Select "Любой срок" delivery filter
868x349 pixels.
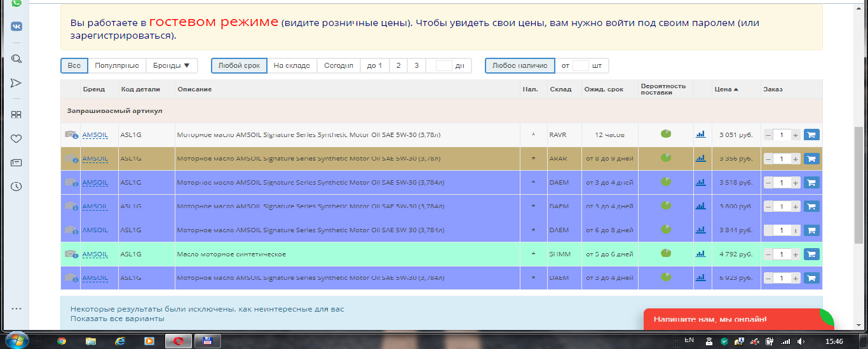point(239,65)
